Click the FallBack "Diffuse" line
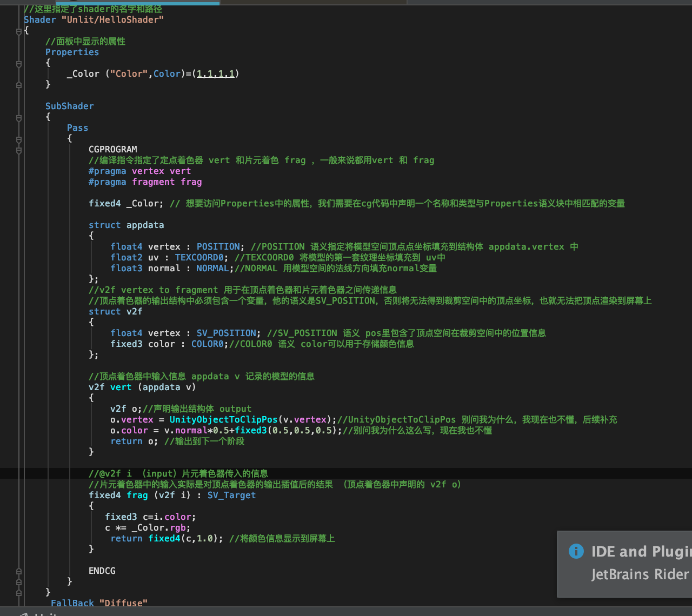The height and width of the screenshot is (616, 692). [x=99, y=603]
